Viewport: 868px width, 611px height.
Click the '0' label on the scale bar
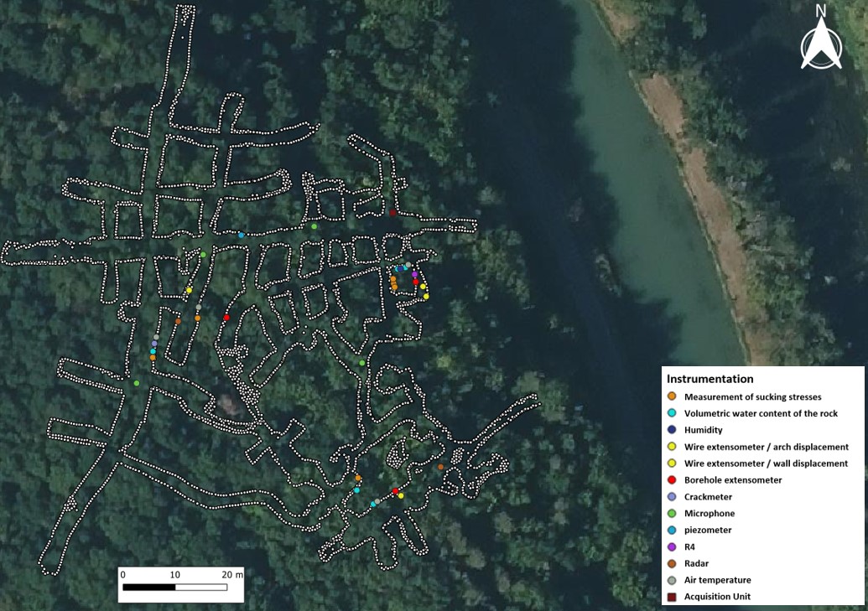click(x=123, y=574)
